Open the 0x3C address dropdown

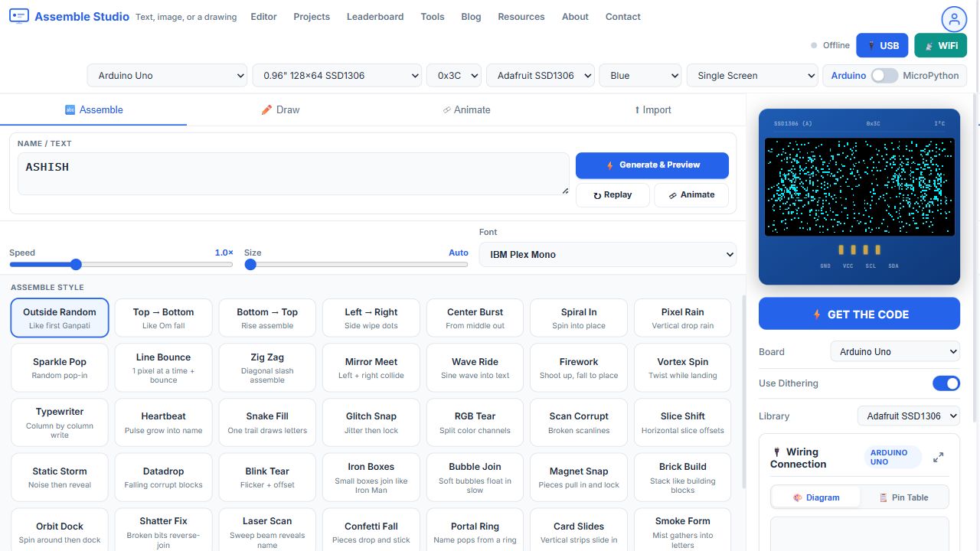click(454, 76)
